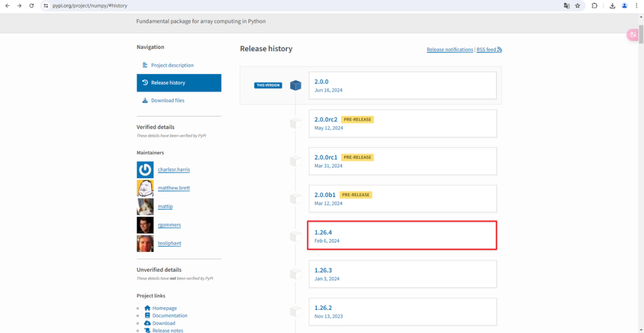Click PRE-RELEASE badge on 2.0.0rc1
Image resolution: width=644 pixels, height=333 pixels.
[x=357, y=157]
